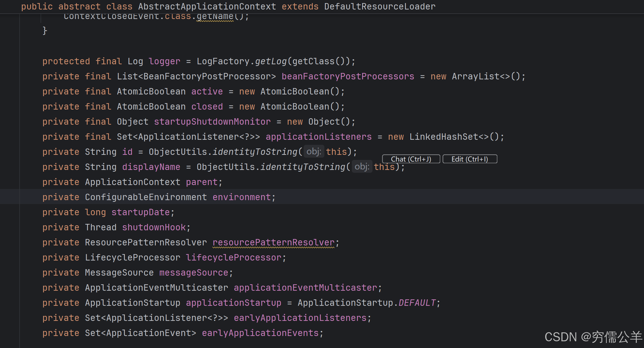Click the lifecycleProcessor field name
Screen dimensions: 644x348
pyautogui.click(x=233, y=257)
